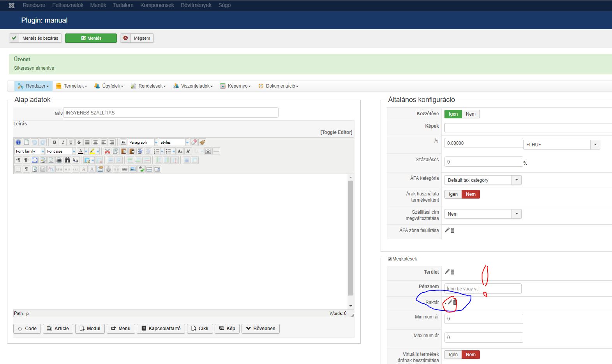The width and height of the screenshot is (612, 364).
Task: Click the Mentés és bezárás button
Action: (35, 38)
